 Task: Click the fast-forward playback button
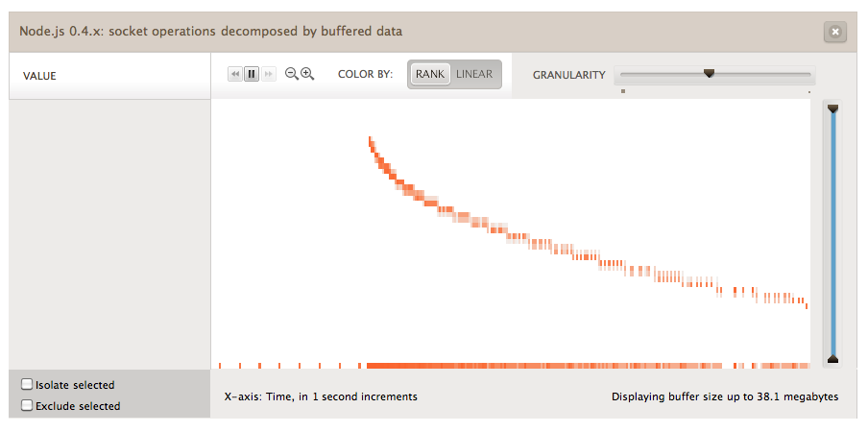tap(269, 74)
